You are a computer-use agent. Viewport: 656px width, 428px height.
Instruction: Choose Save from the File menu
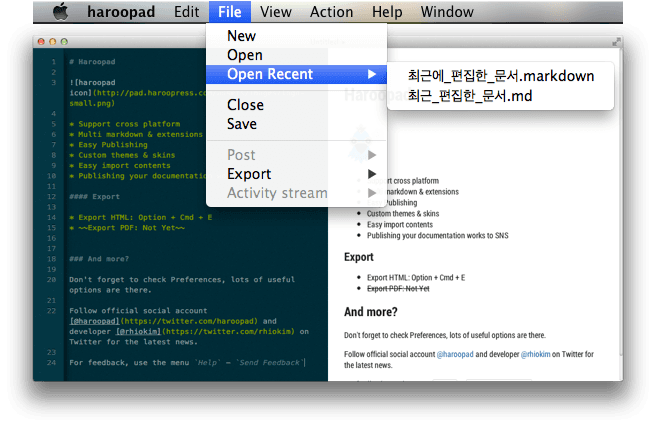tap(242, 124)
